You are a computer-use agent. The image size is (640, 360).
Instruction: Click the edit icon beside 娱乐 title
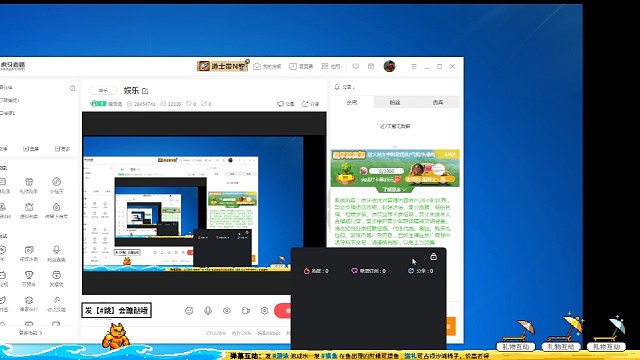click(145, 91)
